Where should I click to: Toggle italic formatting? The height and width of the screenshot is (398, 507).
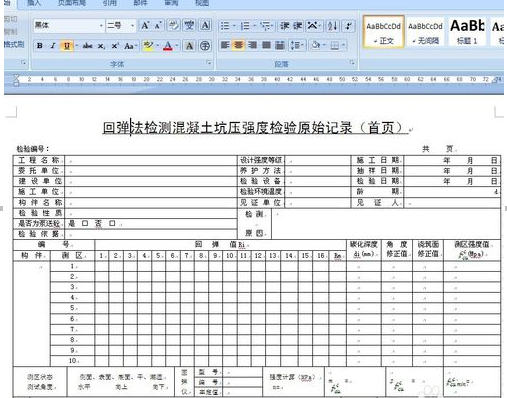click(53, 46)
